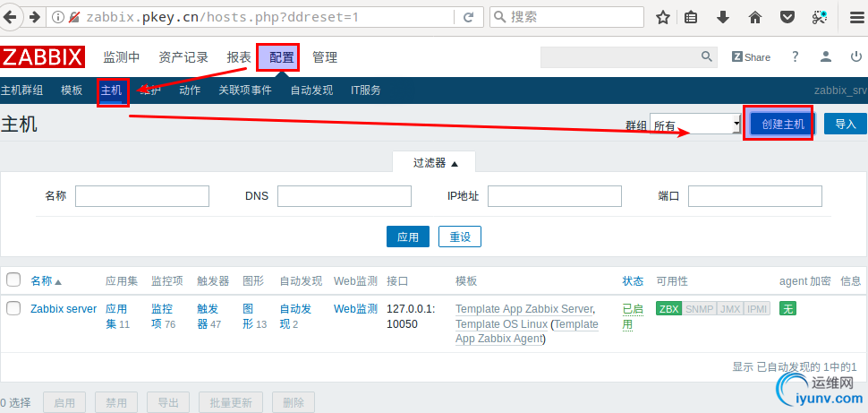Viewport: 868px width, 413px height.
Task: Tick the select-all hosts checkbox
Action: (13, 280)
